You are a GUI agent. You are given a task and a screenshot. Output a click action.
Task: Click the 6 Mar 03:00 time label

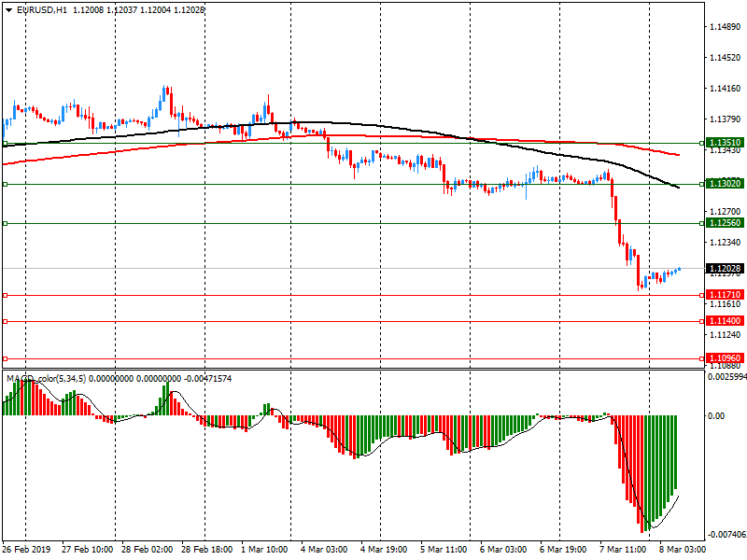tap(503, 550)
